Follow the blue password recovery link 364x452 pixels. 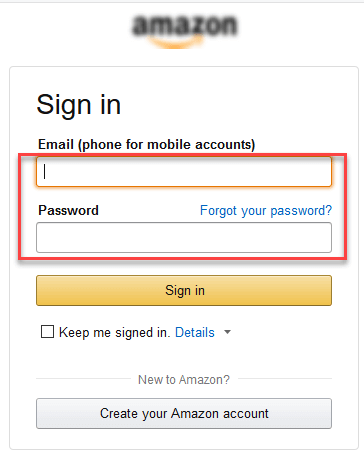click(x=266, y=211)
